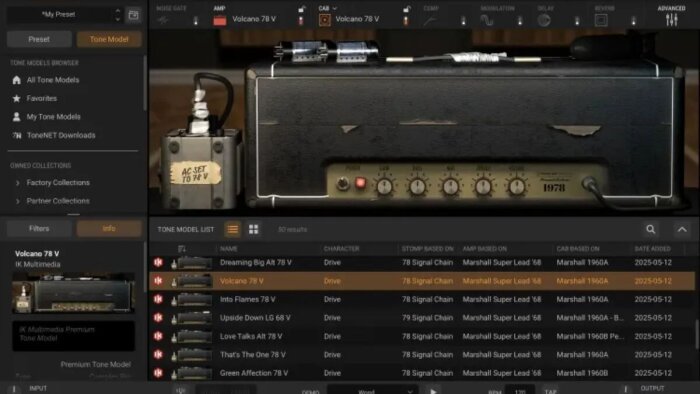Select the red Amp icon in signal chain

tap(220, 20)
